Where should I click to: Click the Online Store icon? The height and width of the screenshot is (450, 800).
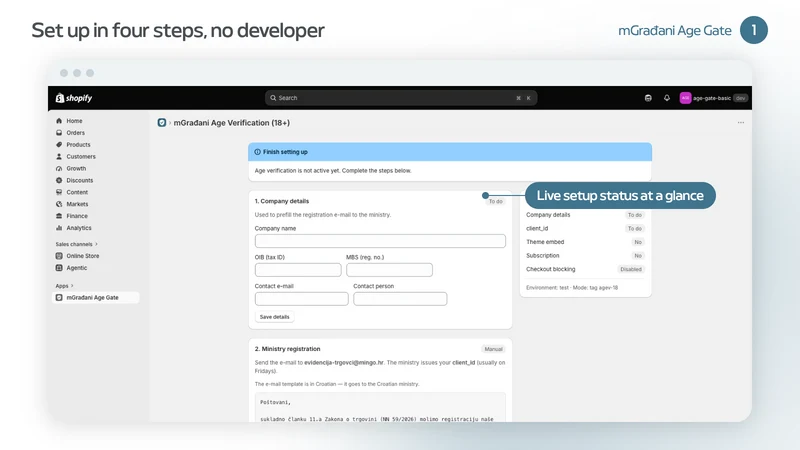[x=59, y=256]
